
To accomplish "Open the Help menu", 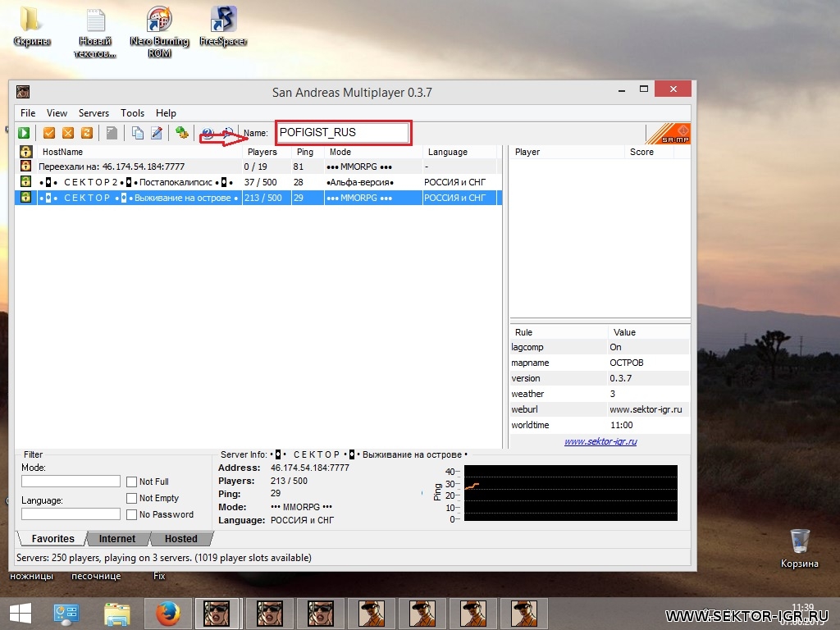I will click(x=166, y=113).
